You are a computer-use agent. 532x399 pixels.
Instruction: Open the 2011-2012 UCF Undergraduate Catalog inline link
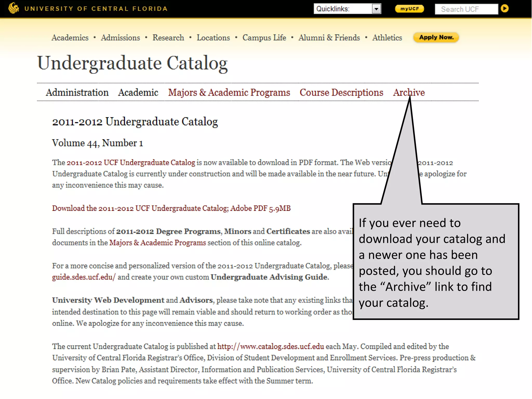tap(131, 163)
